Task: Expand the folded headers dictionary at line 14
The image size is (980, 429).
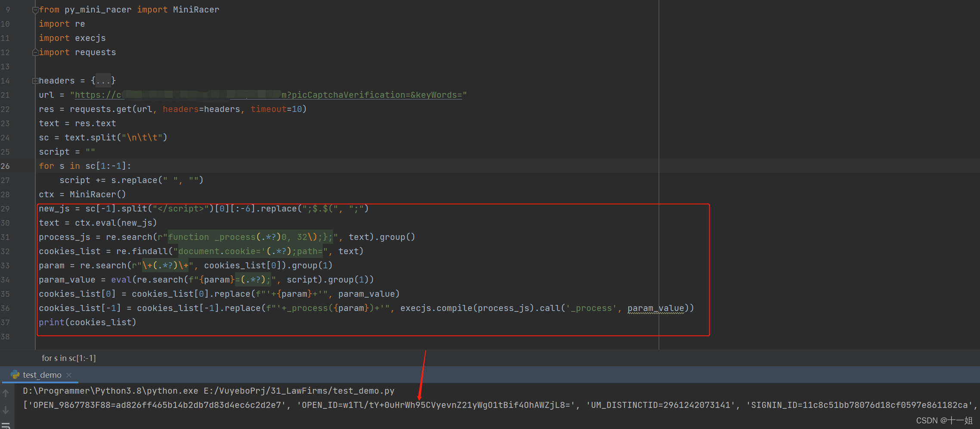Action: pos(35,81)
